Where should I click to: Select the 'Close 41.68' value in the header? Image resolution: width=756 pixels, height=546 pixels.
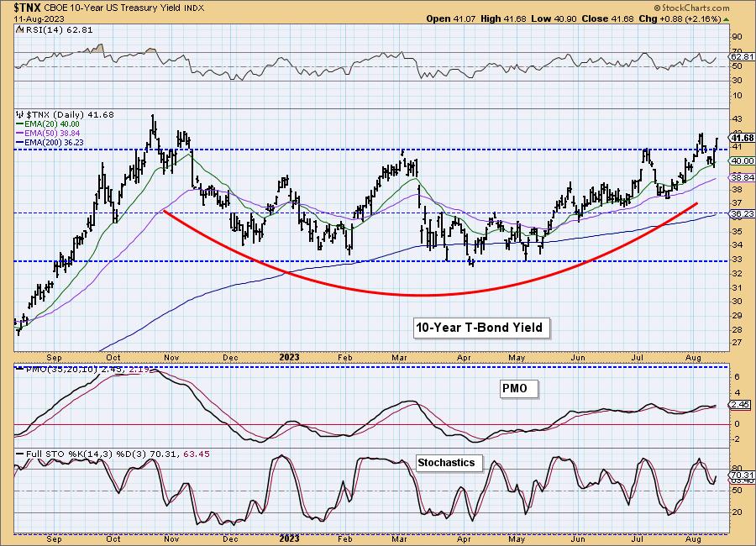click(607, 18)
